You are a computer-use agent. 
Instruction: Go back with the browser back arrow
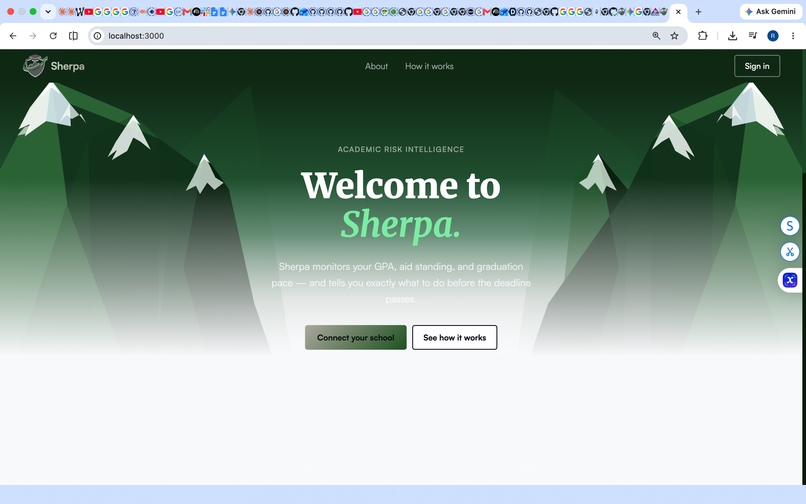[13, 36]
